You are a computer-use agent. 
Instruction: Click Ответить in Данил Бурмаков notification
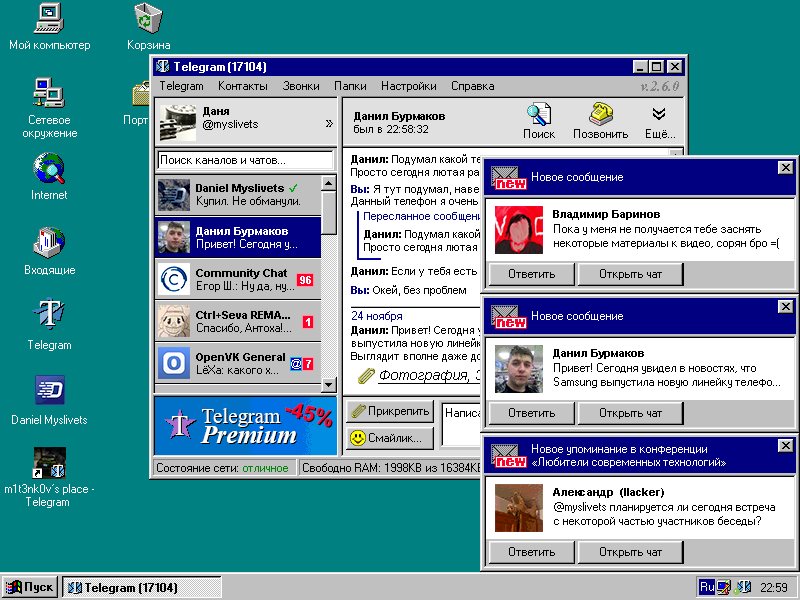tap(531, 413)
